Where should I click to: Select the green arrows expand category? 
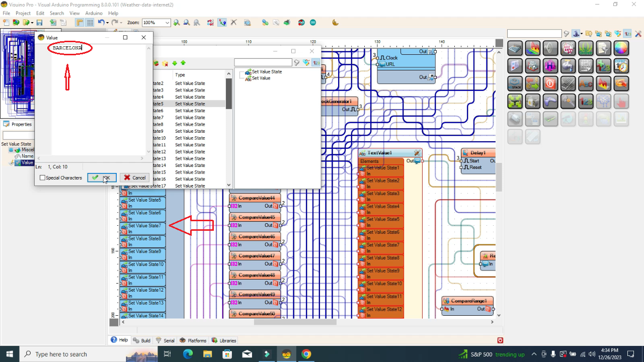point(515,101)
